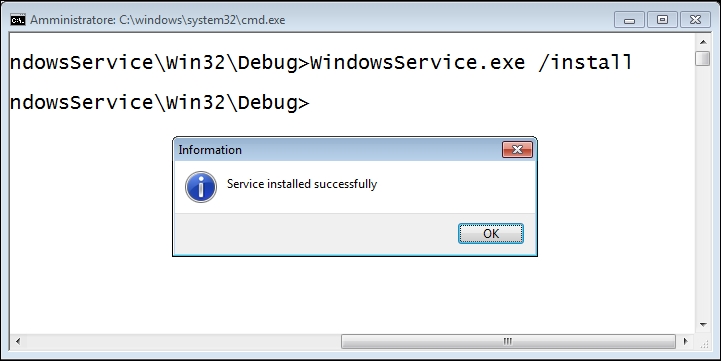Click the vertical scrollbar down arrow
721x361 pixels.
pos(703,325)
